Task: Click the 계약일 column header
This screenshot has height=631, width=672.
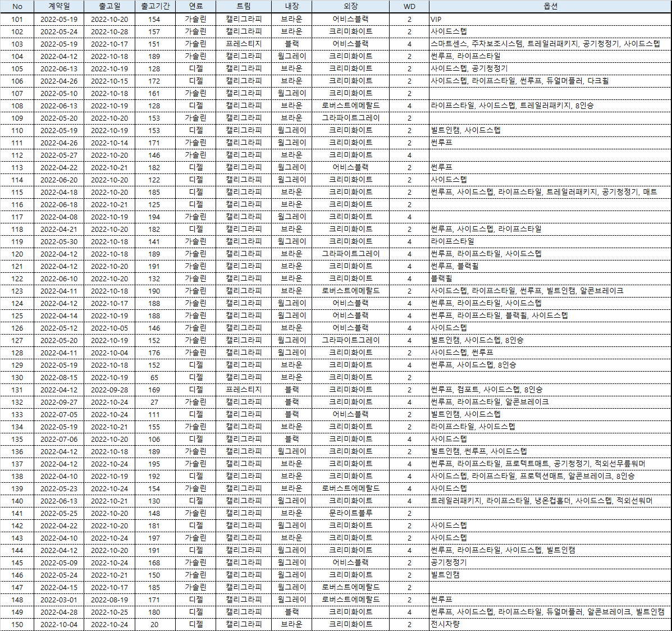Action: [59, 6]
